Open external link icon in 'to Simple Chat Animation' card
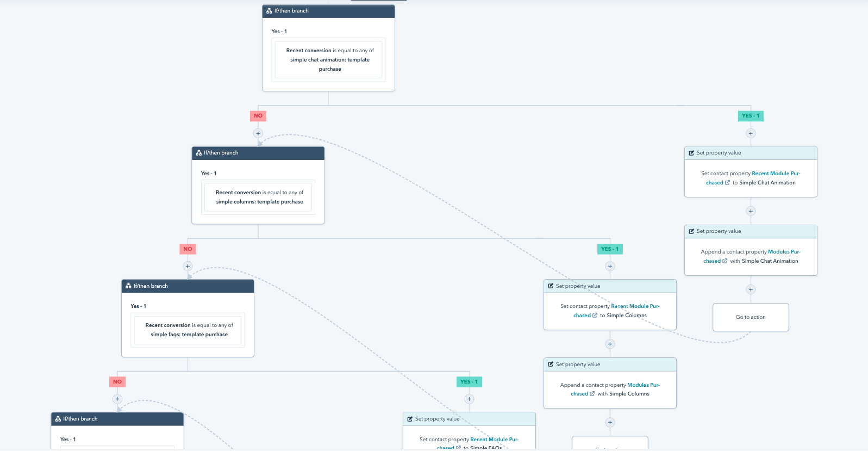 click(x=727, y=183)
